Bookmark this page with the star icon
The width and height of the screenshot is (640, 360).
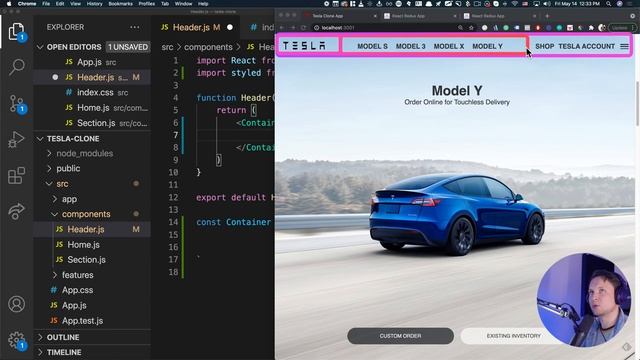coord(471,28)
